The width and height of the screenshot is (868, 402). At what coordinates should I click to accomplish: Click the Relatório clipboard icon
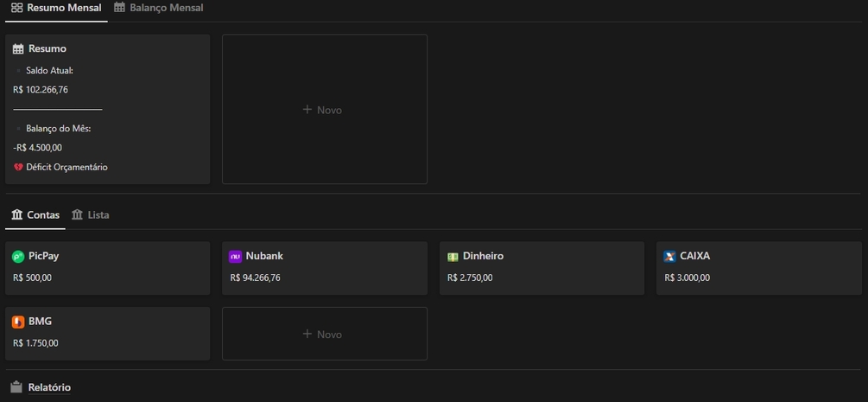(x=16, y=387)
